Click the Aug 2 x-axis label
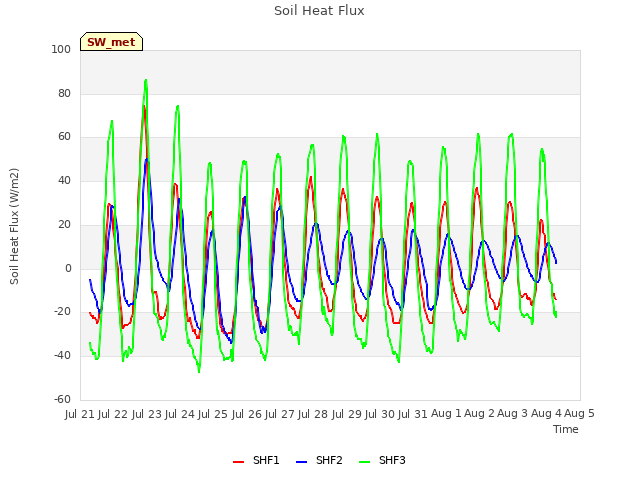Viewport: 640px width, 480px height. tap(479, 414)
